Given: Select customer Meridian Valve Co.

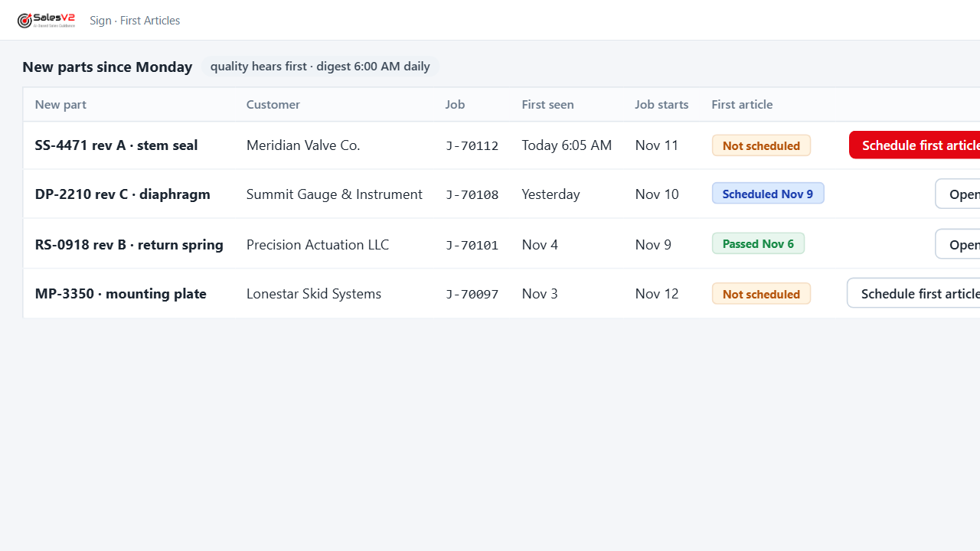Looking at the screenshot, I should pos(303,145).
